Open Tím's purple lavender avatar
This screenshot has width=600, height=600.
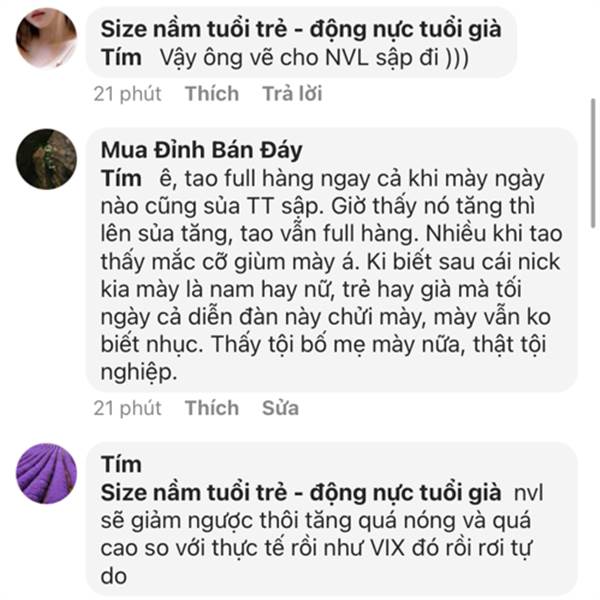click(x=46, y=474)
